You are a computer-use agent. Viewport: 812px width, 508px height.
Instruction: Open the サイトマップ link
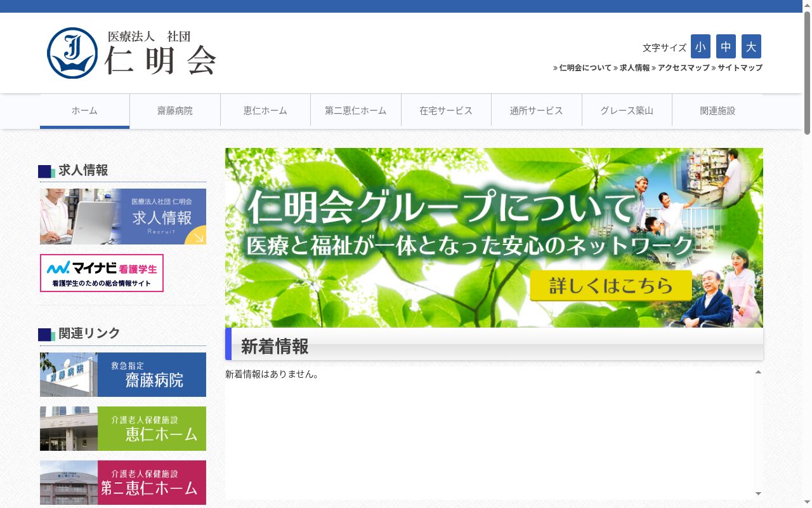(x=740, y=67)
